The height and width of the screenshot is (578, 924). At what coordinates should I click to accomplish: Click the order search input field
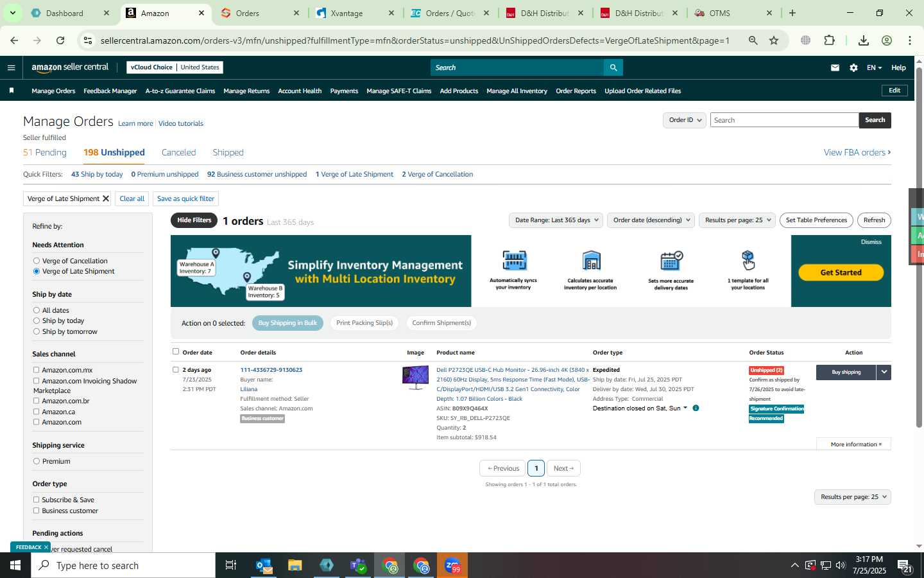[x=784, y=120]
